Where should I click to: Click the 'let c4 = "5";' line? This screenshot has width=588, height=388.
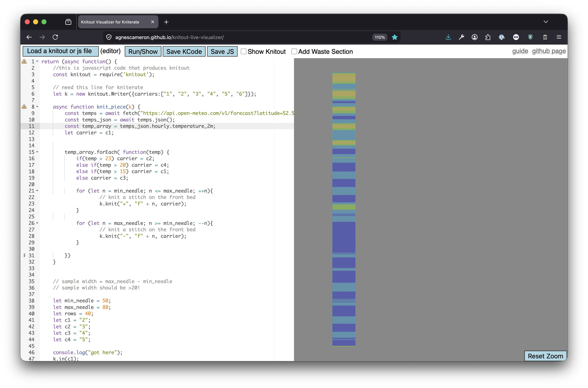click(72, 339)
